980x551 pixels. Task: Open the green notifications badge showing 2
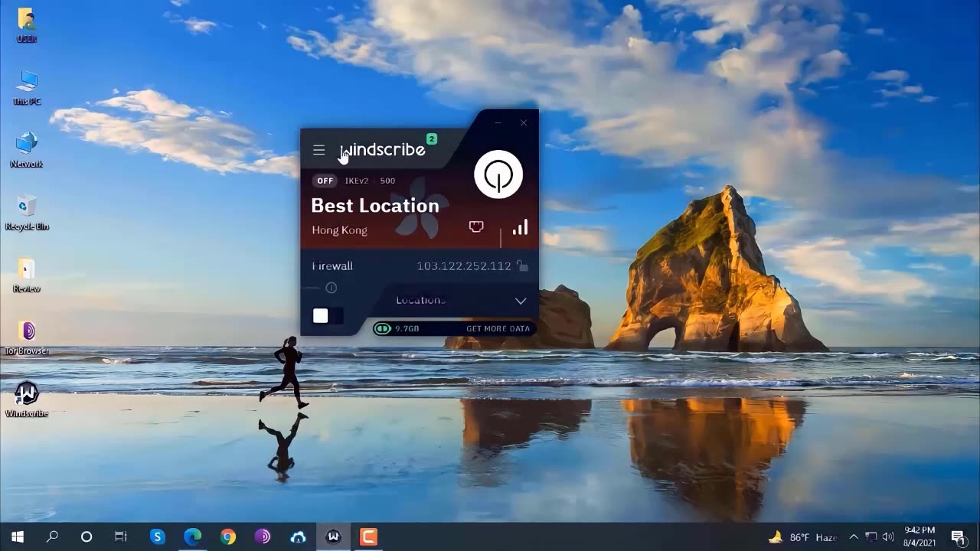[432, 139]
